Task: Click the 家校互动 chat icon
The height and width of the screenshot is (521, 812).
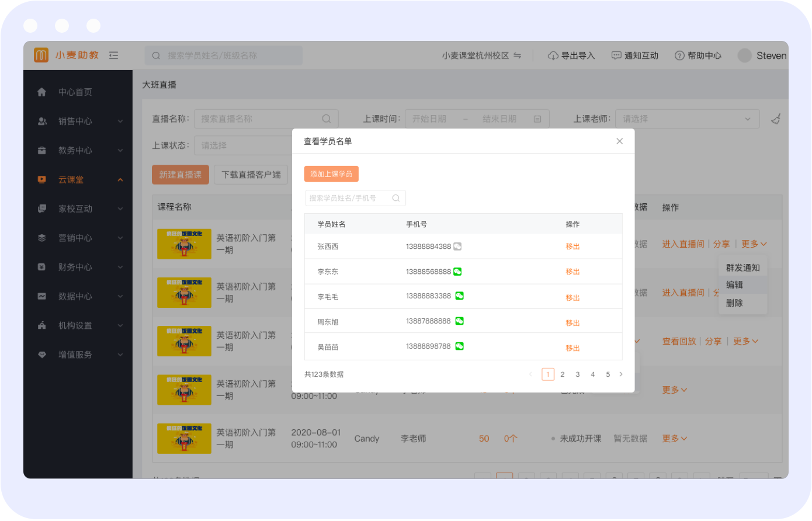Action: coord(42,209)
